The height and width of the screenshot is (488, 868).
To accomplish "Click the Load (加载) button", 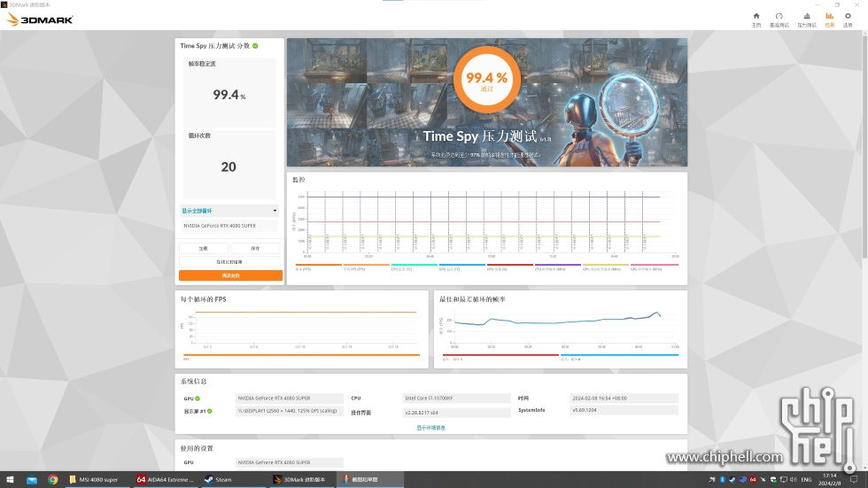I will click(x=204, y=248).
